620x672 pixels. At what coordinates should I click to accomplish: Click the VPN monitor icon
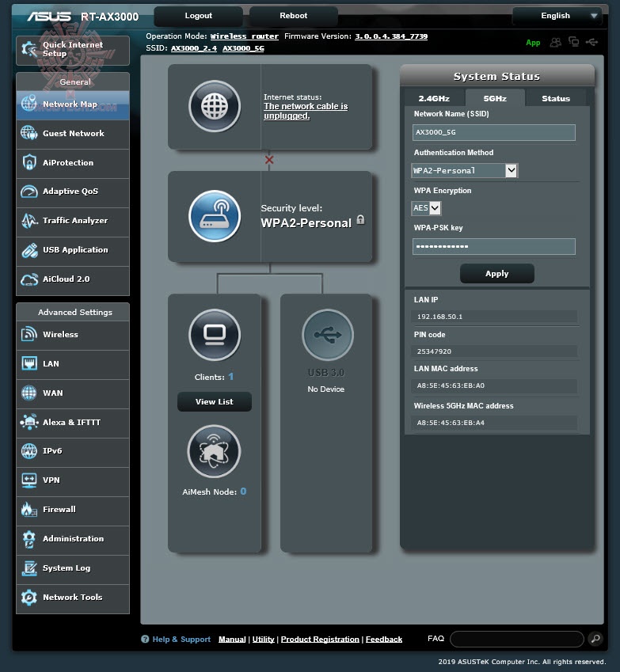pos(29,480)
